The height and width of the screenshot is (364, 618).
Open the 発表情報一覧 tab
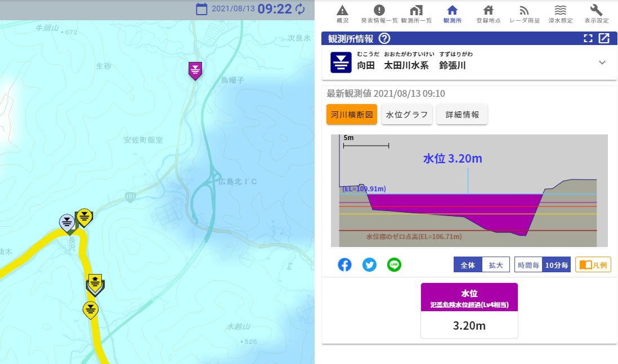coord(379,14)
